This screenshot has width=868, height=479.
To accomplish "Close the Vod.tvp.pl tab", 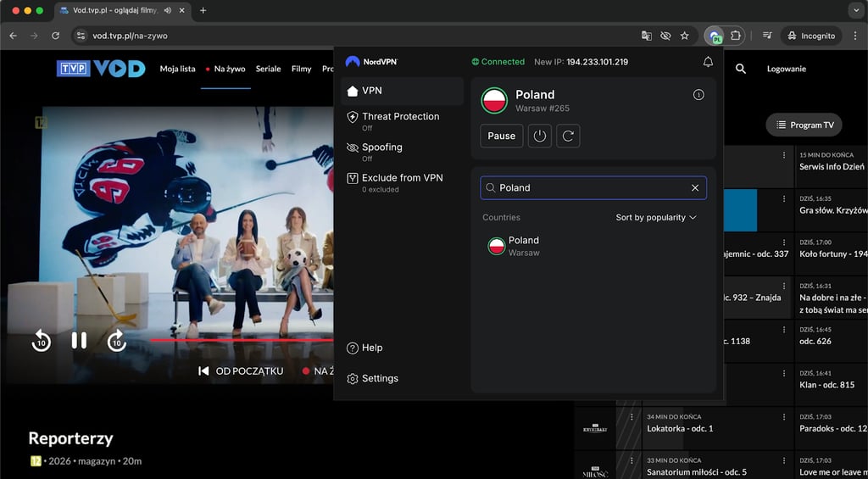I will 182,10.
